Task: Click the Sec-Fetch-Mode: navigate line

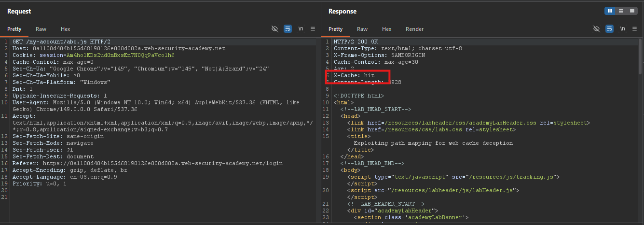Action: click(53, 143)
